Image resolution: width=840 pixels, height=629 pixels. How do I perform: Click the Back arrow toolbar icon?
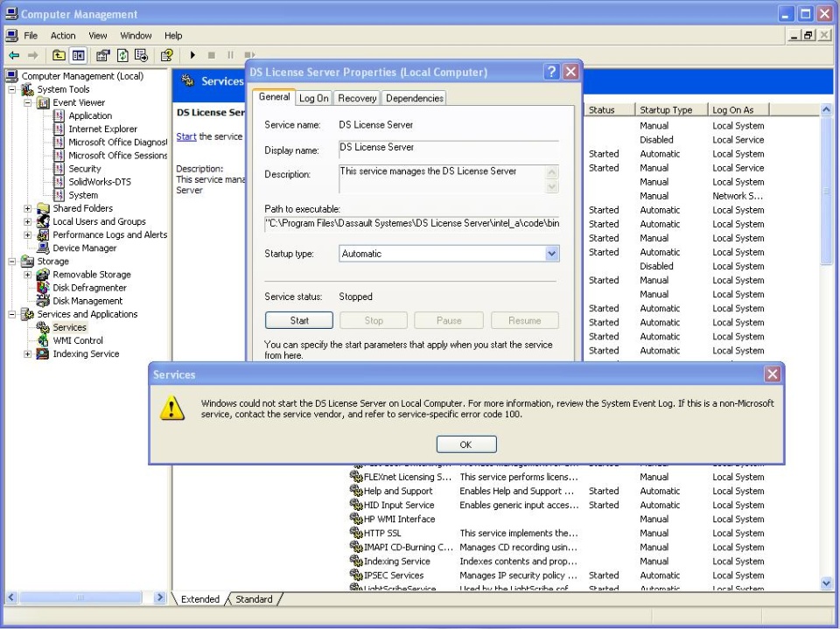(14, 55)
